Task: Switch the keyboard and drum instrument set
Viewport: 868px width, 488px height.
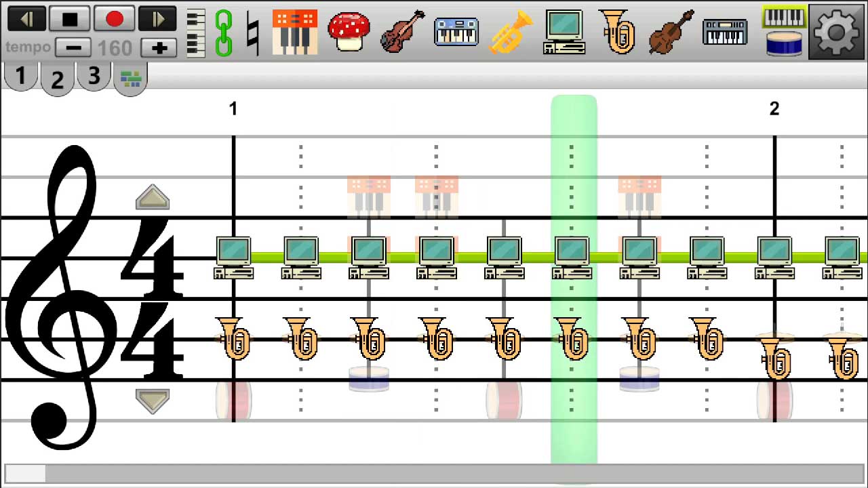Action: pos(784,31)
